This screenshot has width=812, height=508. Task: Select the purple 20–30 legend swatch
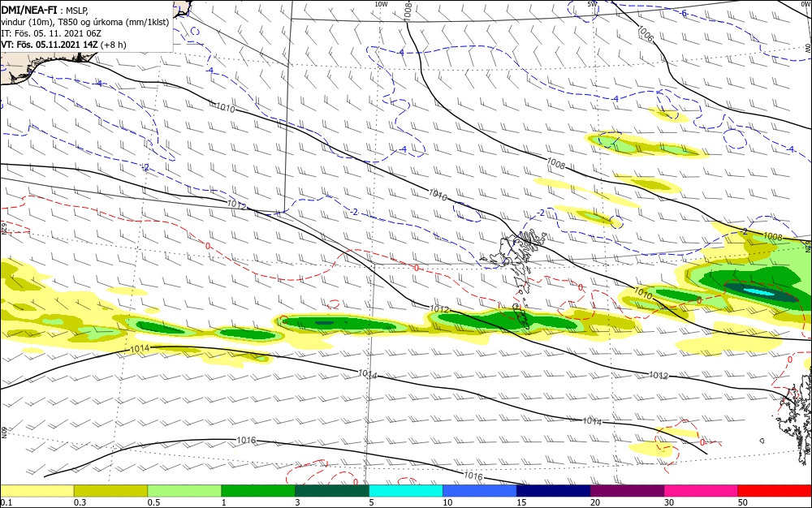[x=627, y=491]
